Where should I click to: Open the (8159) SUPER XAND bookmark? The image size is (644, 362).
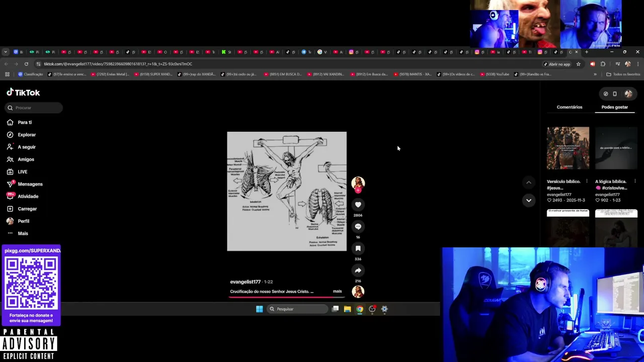point(153,74)
